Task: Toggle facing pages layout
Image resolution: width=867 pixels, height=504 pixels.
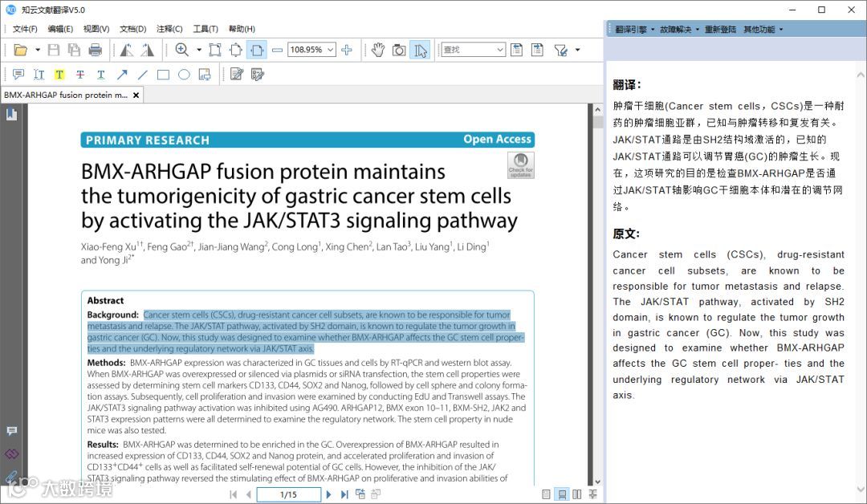Action: tap(577, 494)
